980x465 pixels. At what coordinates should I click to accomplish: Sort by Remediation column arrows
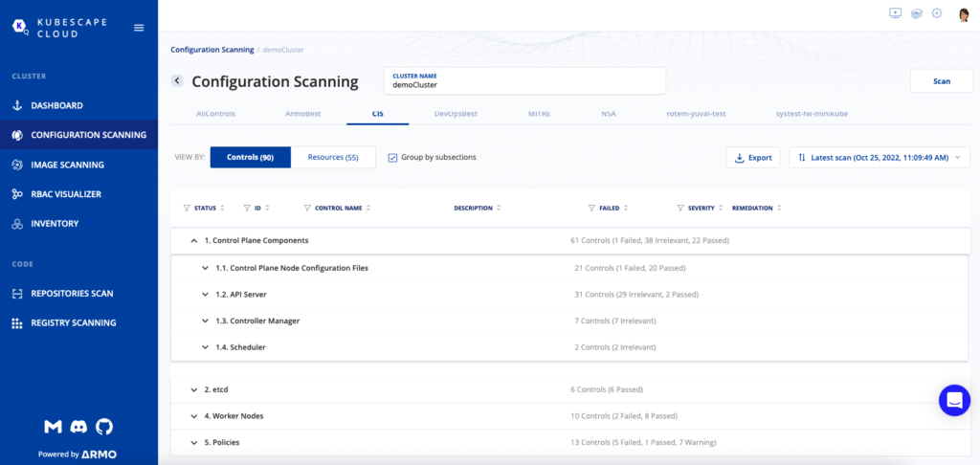779,209
